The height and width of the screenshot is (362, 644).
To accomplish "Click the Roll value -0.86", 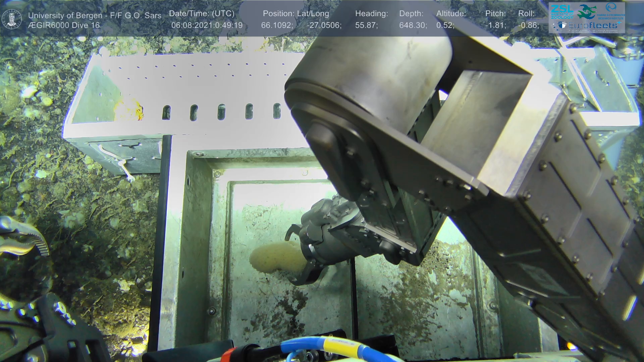I will tap(528, 25).
